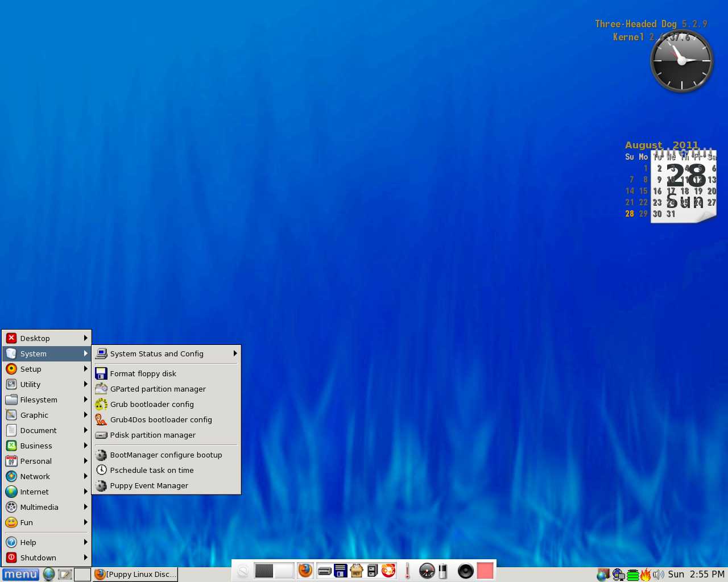Select the System menu category
Viewport: 728px width, 582px height.
click(x=47, y=354)
